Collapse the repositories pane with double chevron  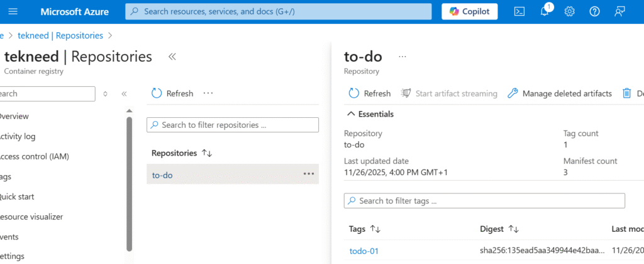coord(172,57)
